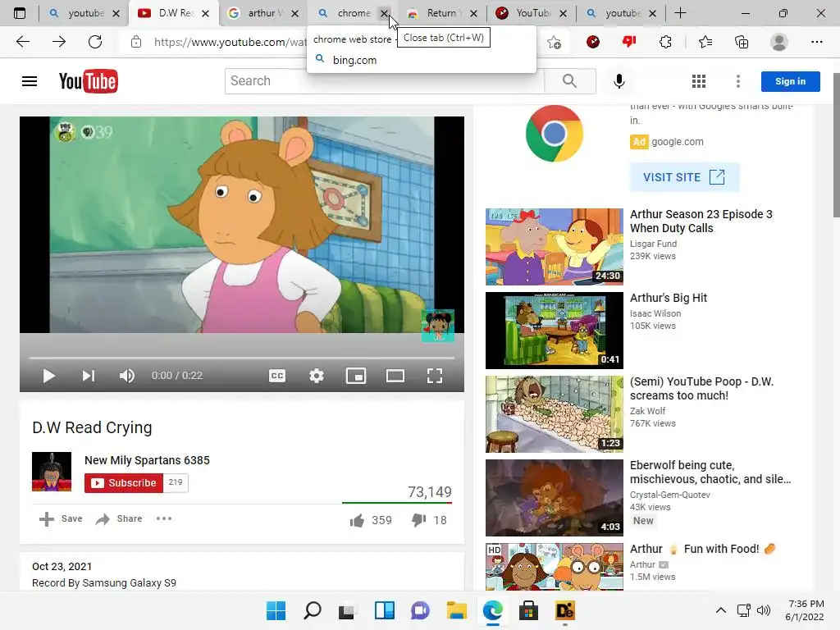Add this page to favorites
This screenshot has width=840, height=630.
point(555,42)
